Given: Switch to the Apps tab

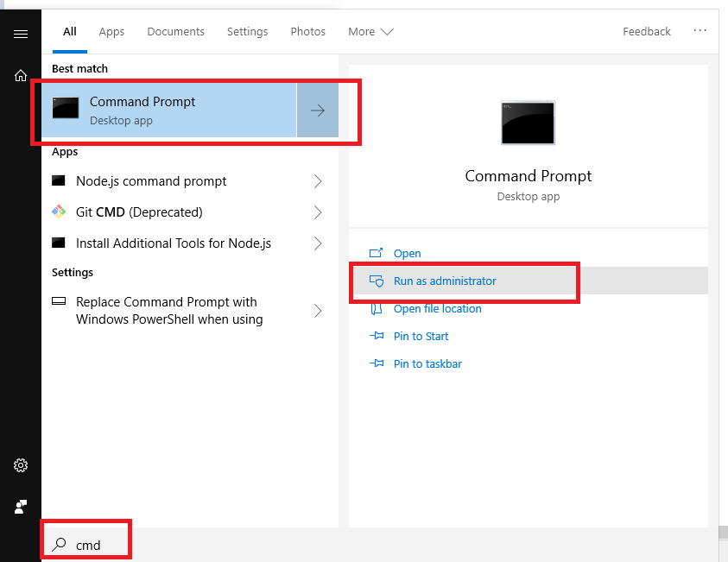Looking at the screenshot, I should 111,31.
